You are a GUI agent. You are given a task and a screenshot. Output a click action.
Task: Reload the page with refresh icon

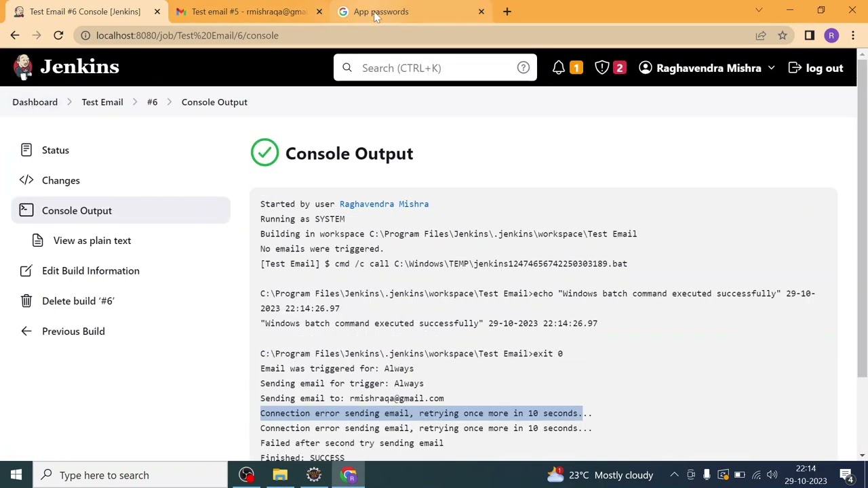pyautogui.click(x=58, y=35)
